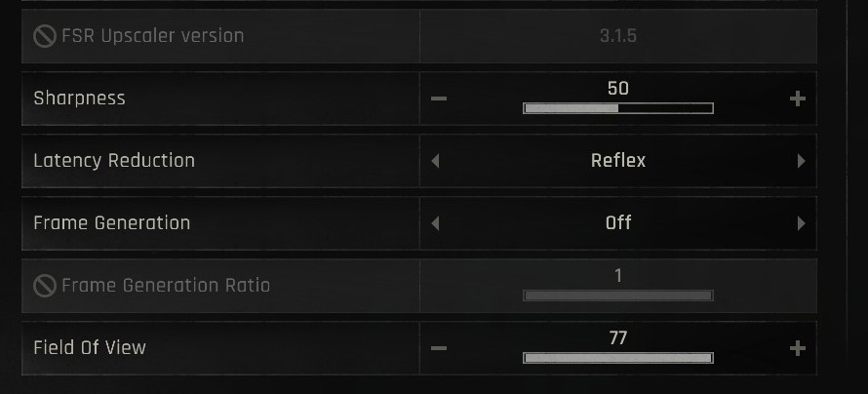This screenshot has height=394, width=868.
Task: Select the Field Of View setting label
Action: tap(90, 348)
